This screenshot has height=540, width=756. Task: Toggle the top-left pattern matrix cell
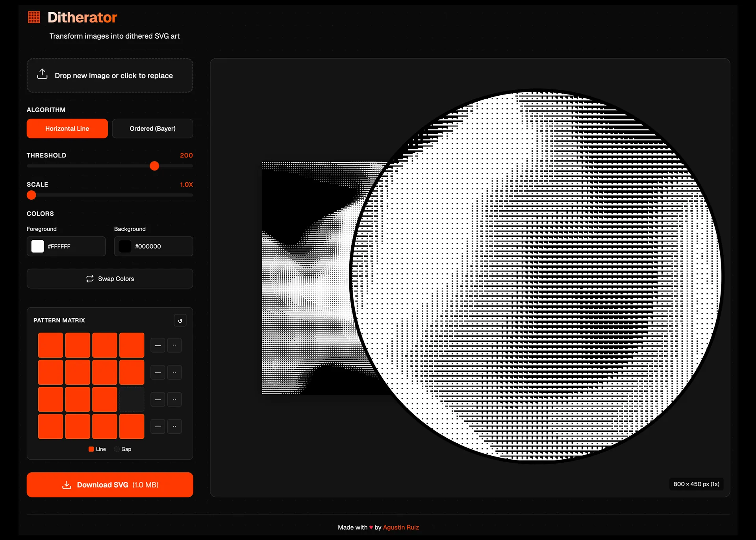tap(50, 345)
